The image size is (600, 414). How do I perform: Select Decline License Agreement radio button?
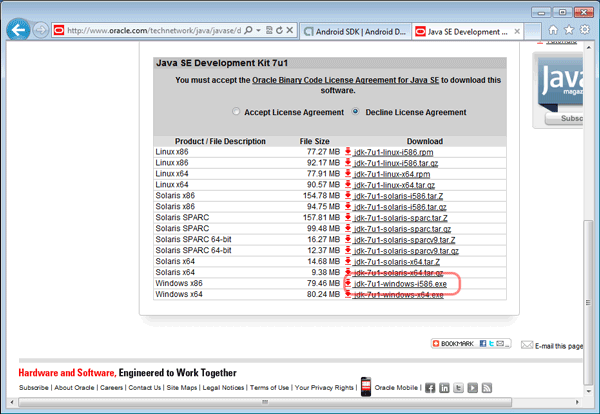click(x=356, y=111)
